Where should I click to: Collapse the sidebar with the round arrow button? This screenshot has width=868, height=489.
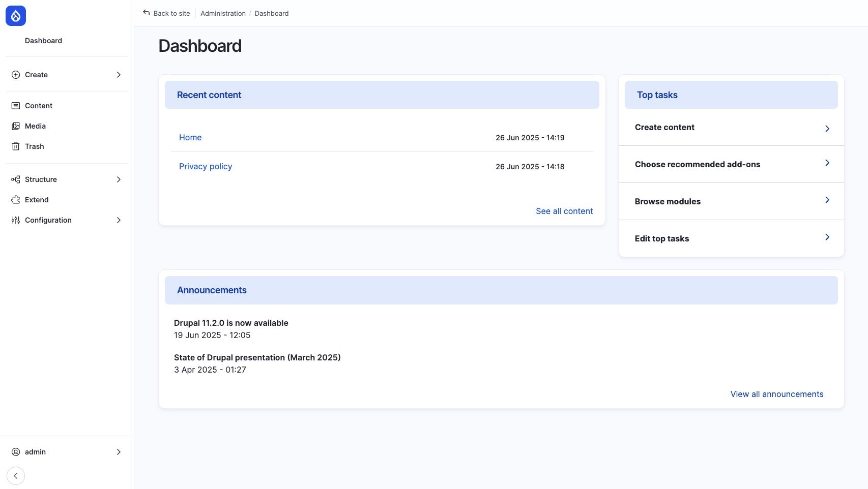(x=16, y=476)
